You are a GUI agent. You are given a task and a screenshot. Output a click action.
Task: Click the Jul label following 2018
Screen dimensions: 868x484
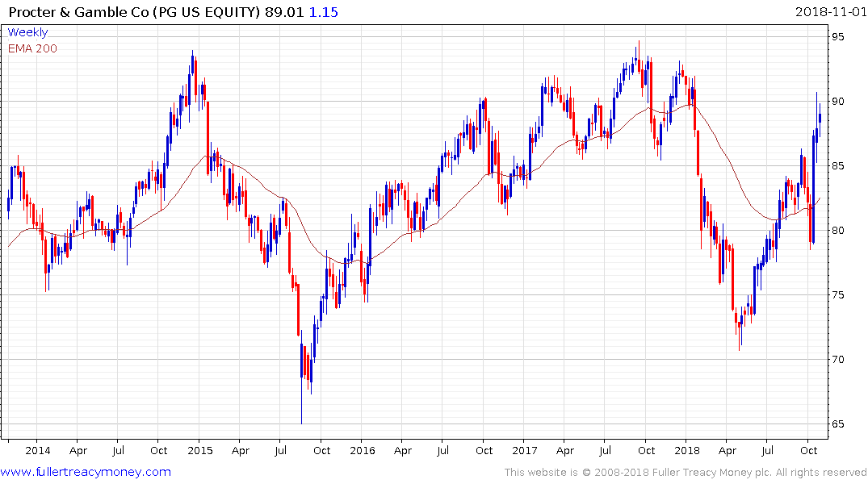point(767,451)
